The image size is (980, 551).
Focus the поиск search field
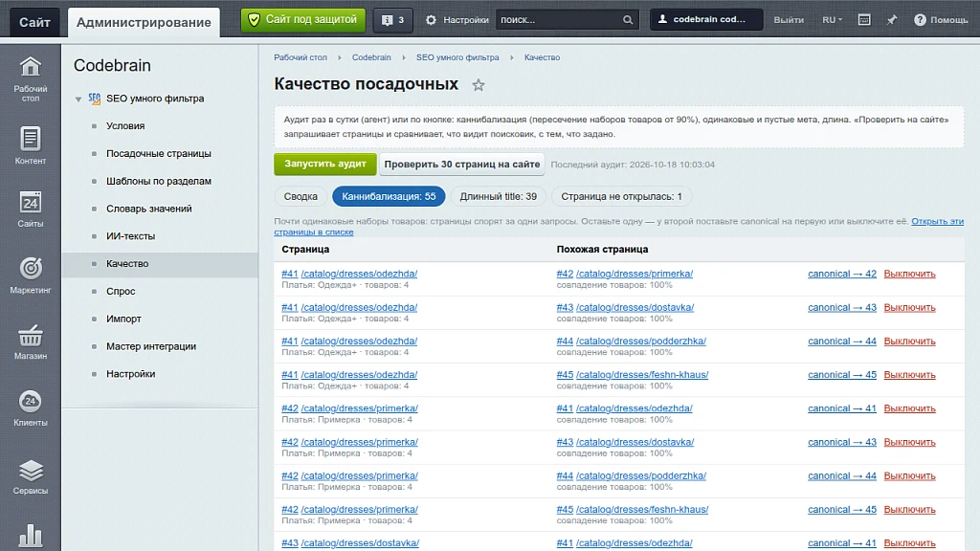[559, 20]
